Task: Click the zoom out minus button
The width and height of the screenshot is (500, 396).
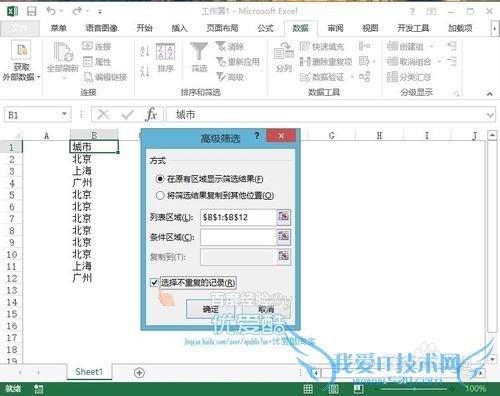Action: 376,389
